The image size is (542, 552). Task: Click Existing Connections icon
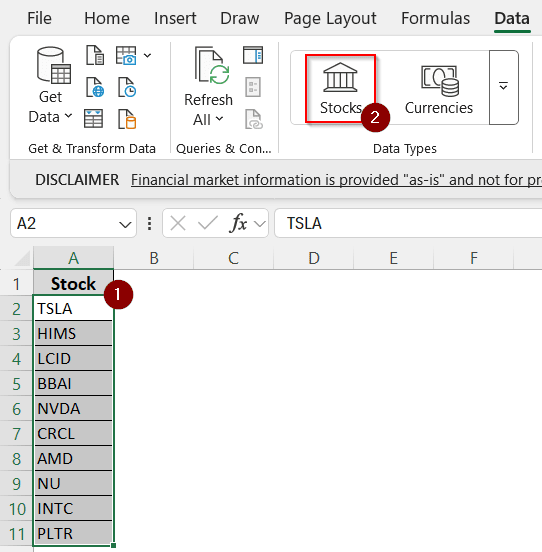pyautogui.click(x=127, y=119)
